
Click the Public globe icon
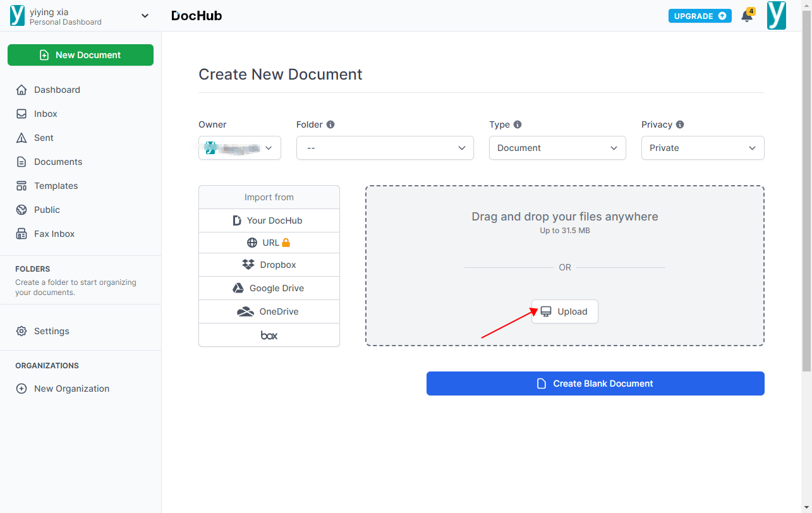click(x=21, y=210)
